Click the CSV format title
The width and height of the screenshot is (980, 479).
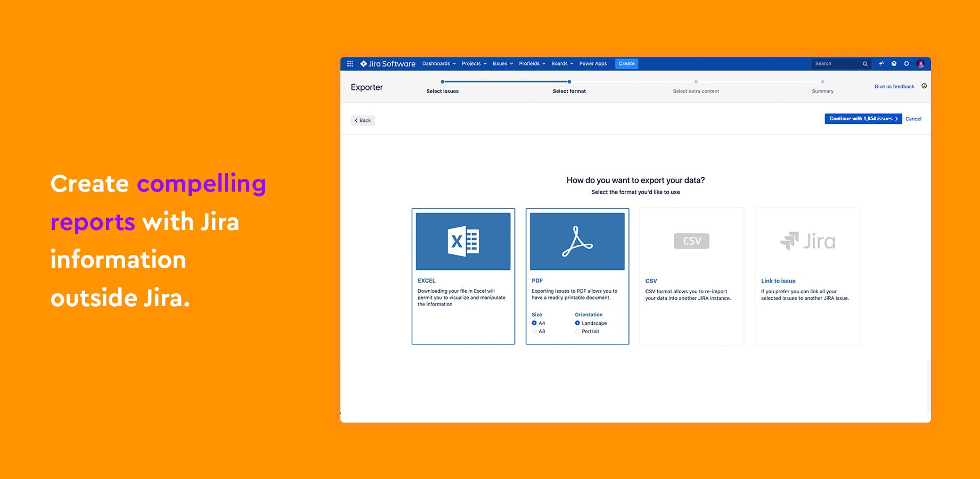[x=651, y=281]
